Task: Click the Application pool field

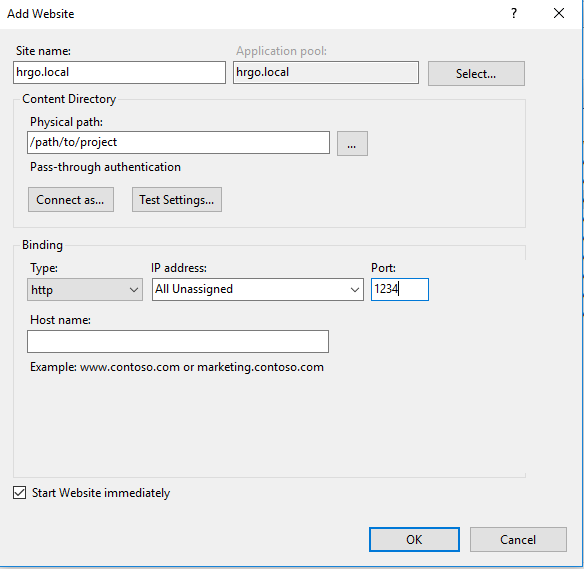Action: point(326,72)
